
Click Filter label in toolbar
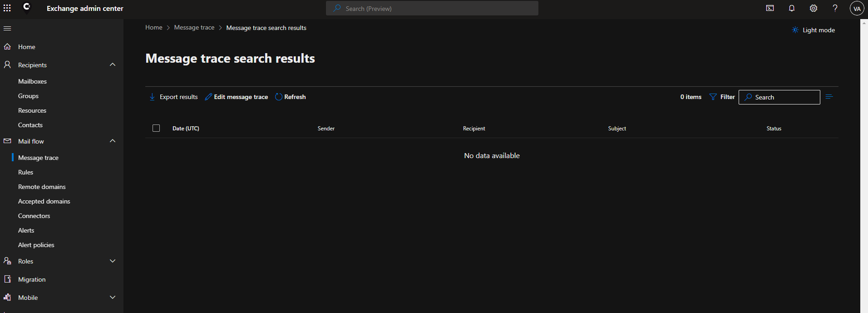[x=728, y=97]
